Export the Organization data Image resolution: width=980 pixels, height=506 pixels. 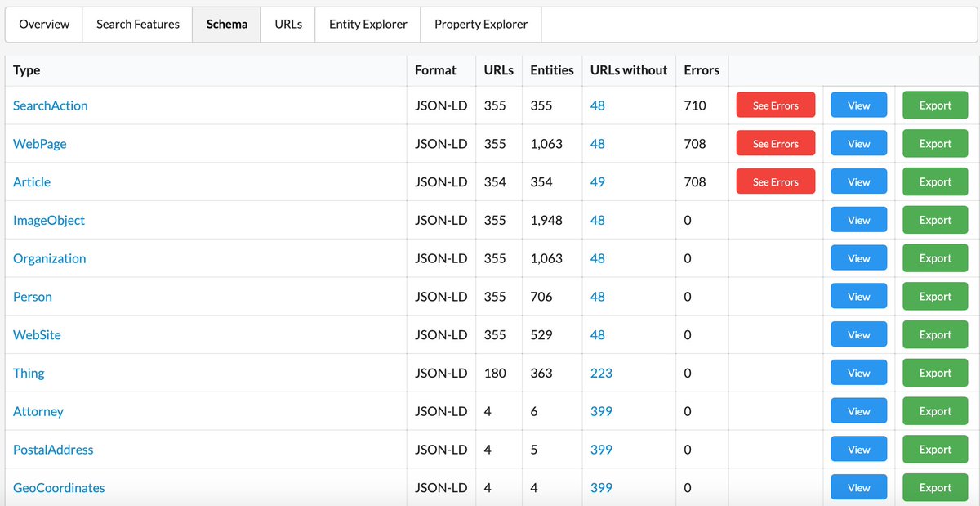click(x=935, y=258)
